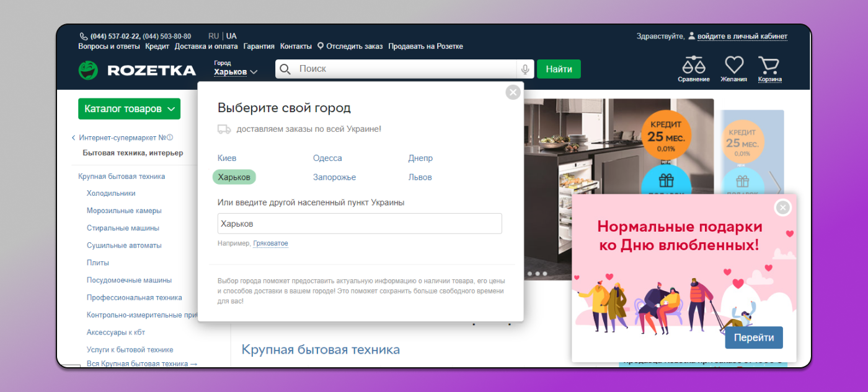Open the Сравнение scales icon
Image resolution: width=868 pixels, height=392 pixels.
(x=694, y=65)
